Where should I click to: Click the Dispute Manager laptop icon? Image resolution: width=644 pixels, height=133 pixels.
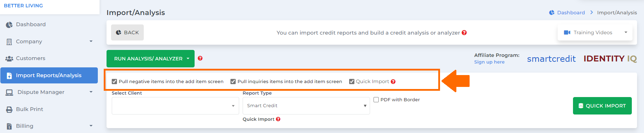pyautogui.click(x=9, y=93)
